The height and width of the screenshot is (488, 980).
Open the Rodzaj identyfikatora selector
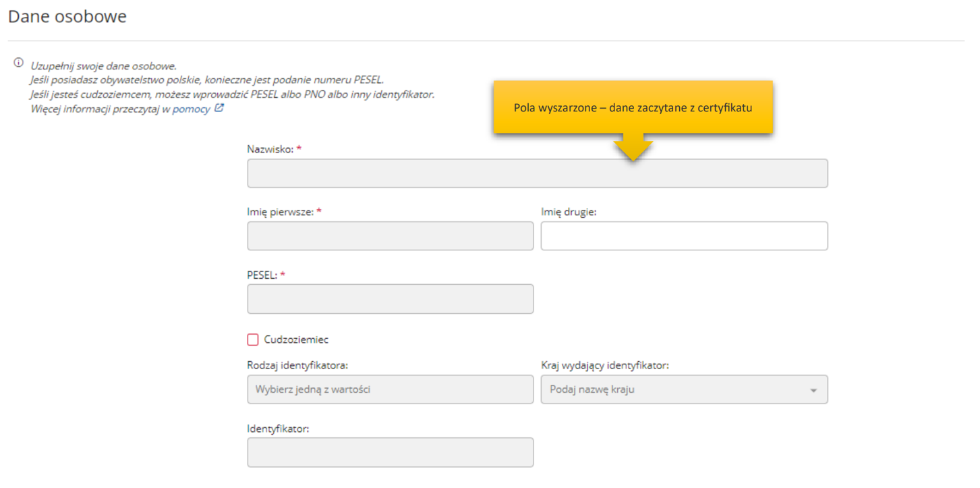(x=391, y=389)
